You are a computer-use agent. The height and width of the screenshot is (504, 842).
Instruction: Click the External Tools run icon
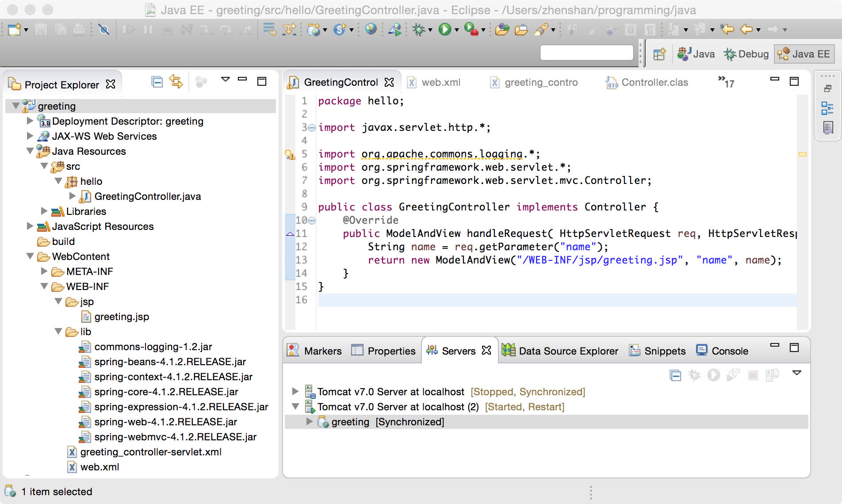point(471,30)
